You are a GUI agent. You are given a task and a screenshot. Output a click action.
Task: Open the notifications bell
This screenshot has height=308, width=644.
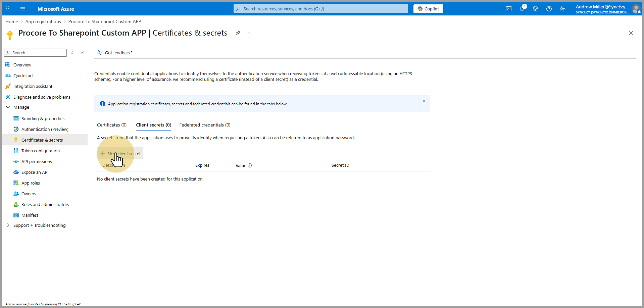(x=522, y=9)
